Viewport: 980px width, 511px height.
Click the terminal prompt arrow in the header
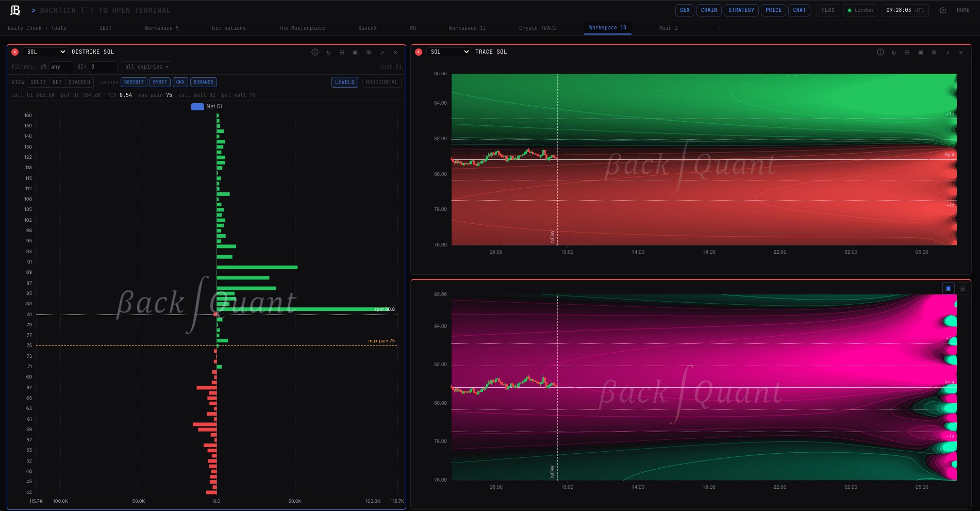coord(34,10)
